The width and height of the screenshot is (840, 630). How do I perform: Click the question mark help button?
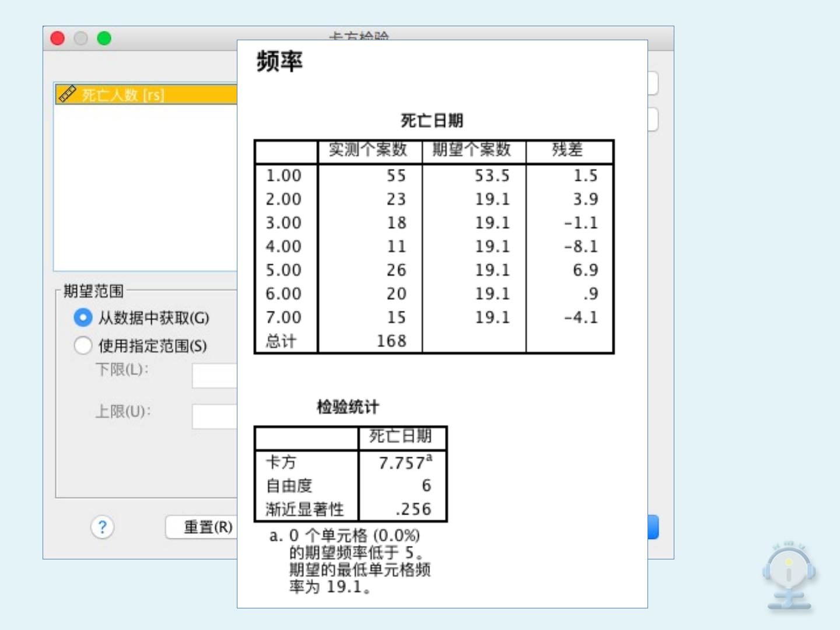pos(102,527)
